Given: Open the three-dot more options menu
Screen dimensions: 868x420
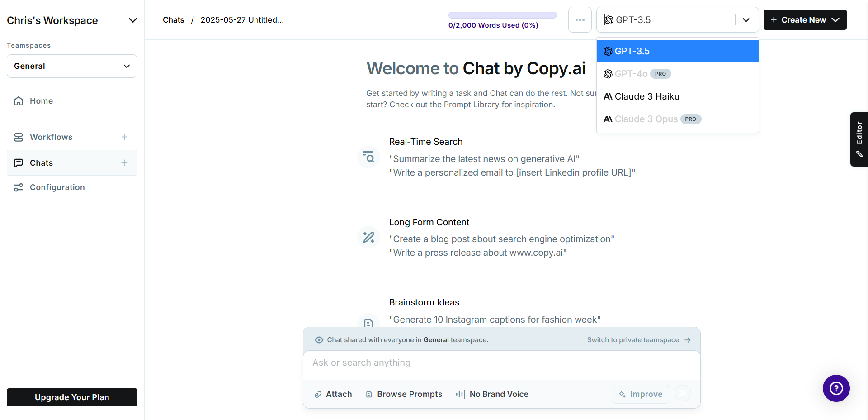Looking at the screenshot, I should click(580, 20).
